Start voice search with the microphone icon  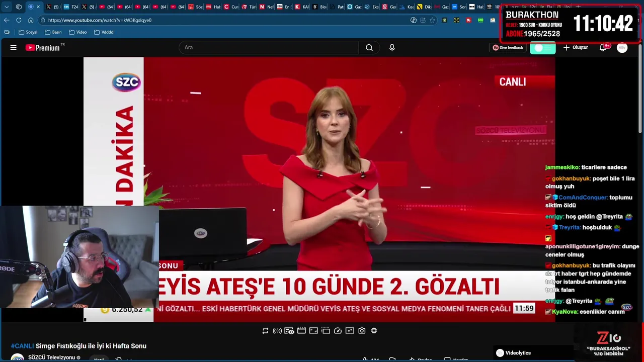pyautogui.click(x=392, y=48)
